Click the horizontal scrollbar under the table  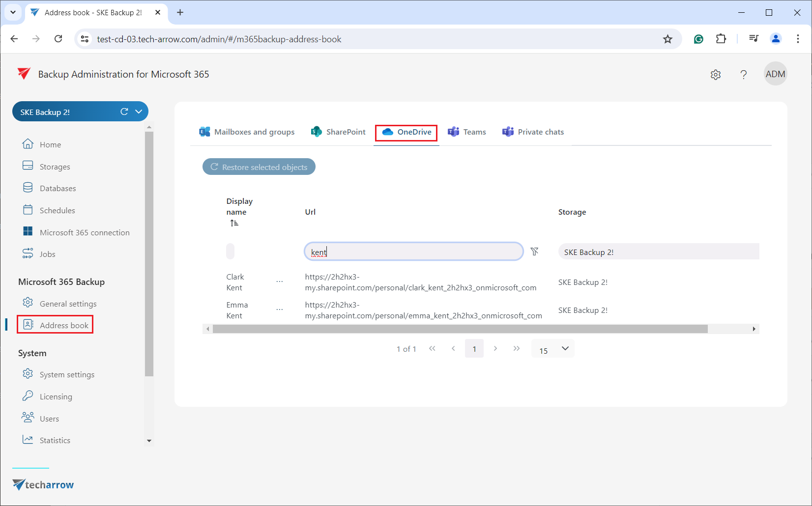(x=460, y=329)
